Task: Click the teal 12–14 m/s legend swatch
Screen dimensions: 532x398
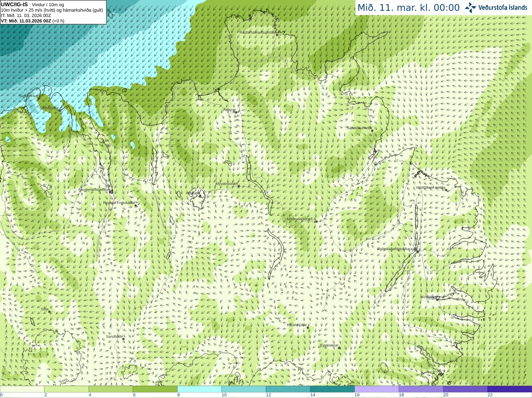Action: click(288, 389)
